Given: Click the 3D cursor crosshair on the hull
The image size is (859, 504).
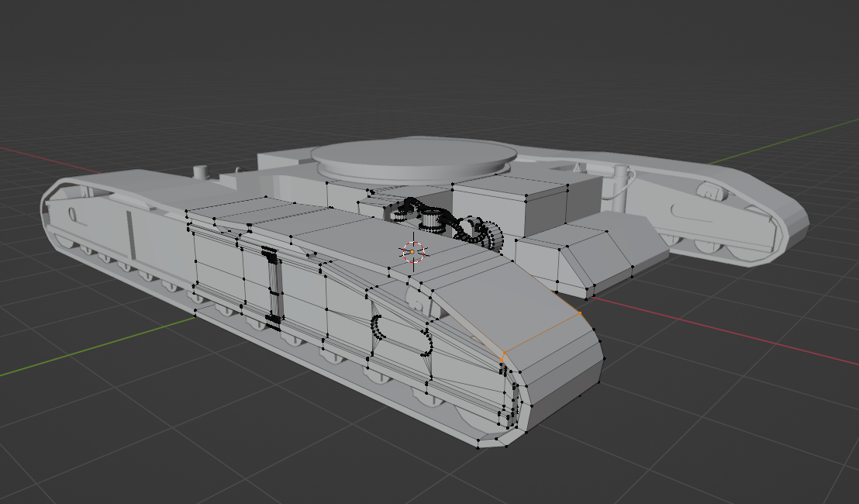Looking at the screenshot, I should (413, 251).
